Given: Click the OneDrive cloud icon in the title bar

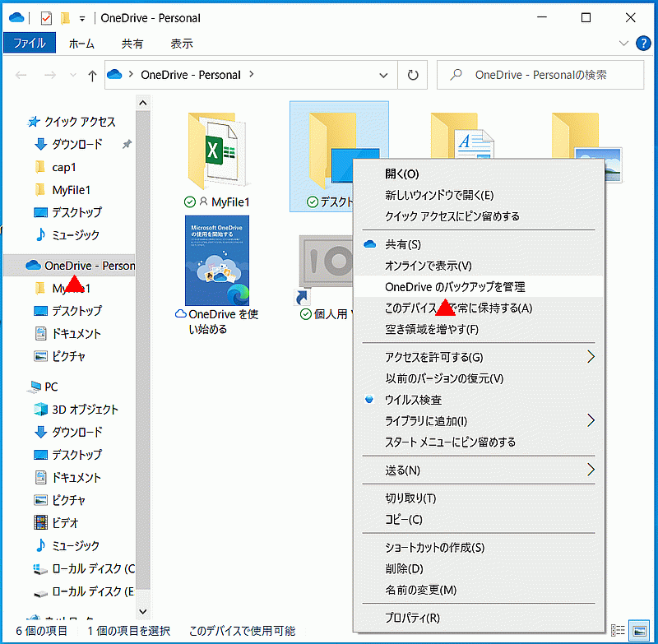Looking at the screenshot, I should click(x=16, y=17).
